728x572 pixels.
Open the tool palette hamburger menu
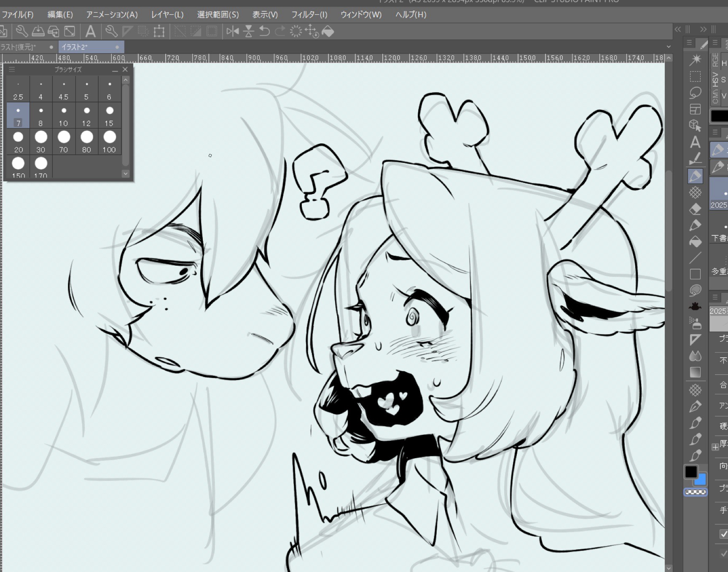tap(689, 43)
